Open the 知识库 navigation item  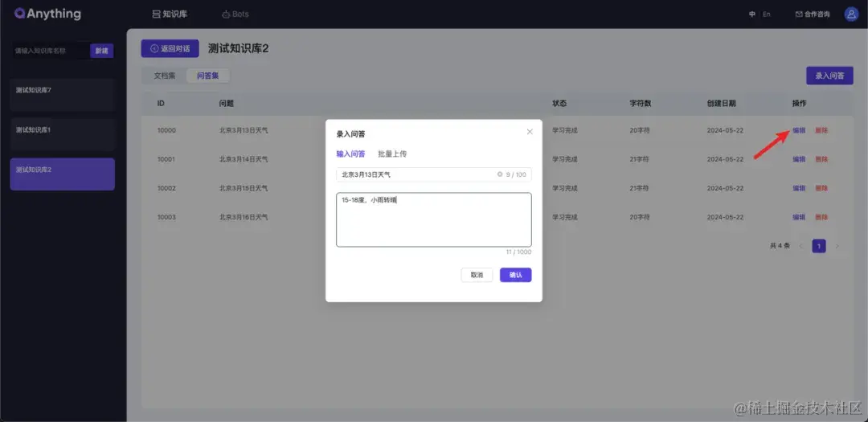click(170, 14)
